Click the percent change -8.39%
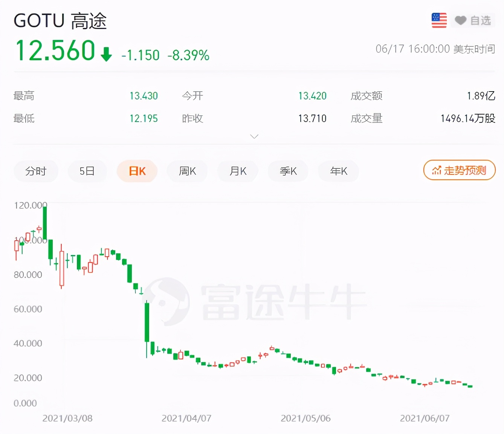This screenshot has height=434, width=504. click(188, 55)
